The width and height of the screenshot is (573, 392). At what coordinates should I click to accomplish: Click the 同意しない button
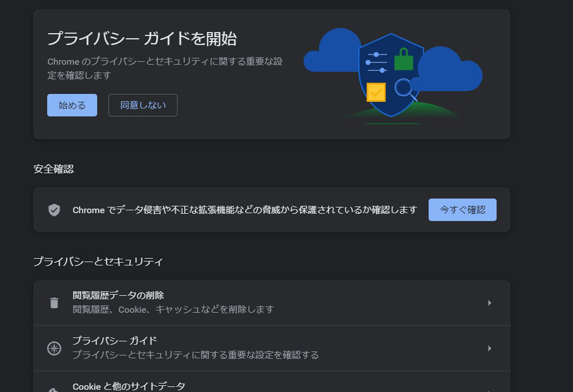tap(143, 105)
